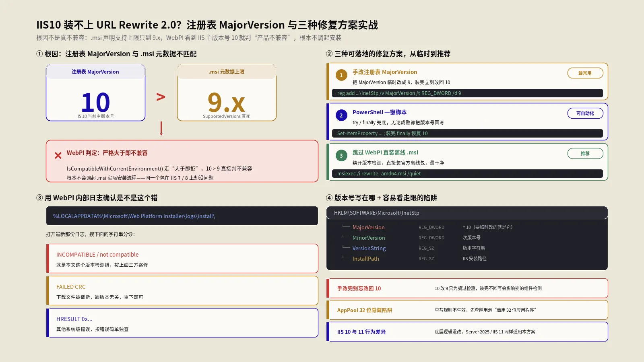Click the IsCompatibleWithCurrentEnvironment() explanation line
This screenshot has height=362, width=644.
pyautogui.click(x=159, y=169)
